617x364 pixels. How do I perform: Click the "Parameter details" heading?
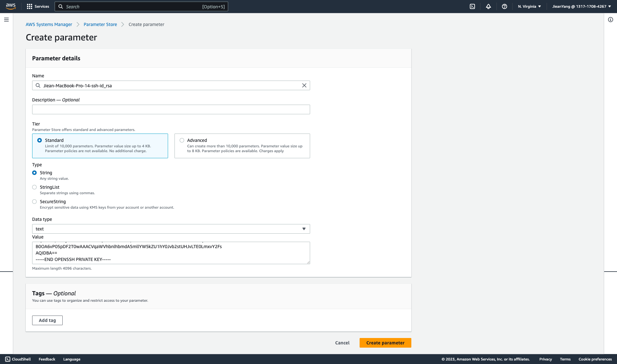[56, 58]
